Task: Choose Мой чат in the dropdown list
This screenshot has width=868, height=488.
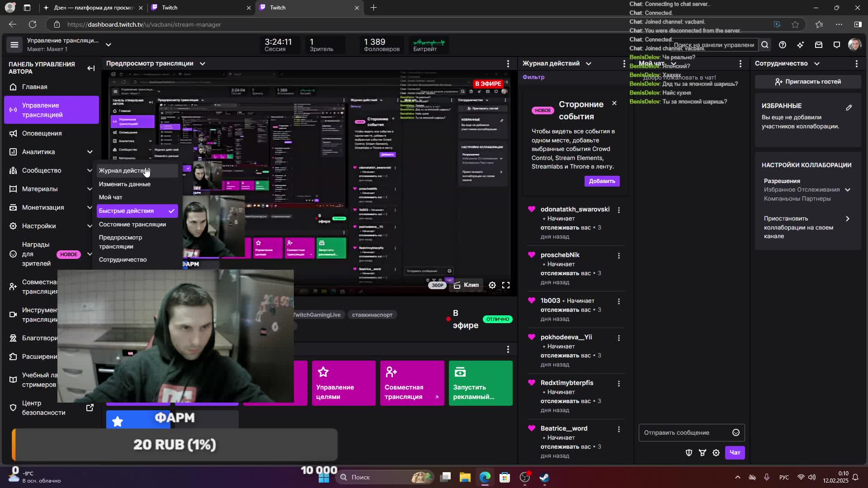Action: click(x=137, y=197)
